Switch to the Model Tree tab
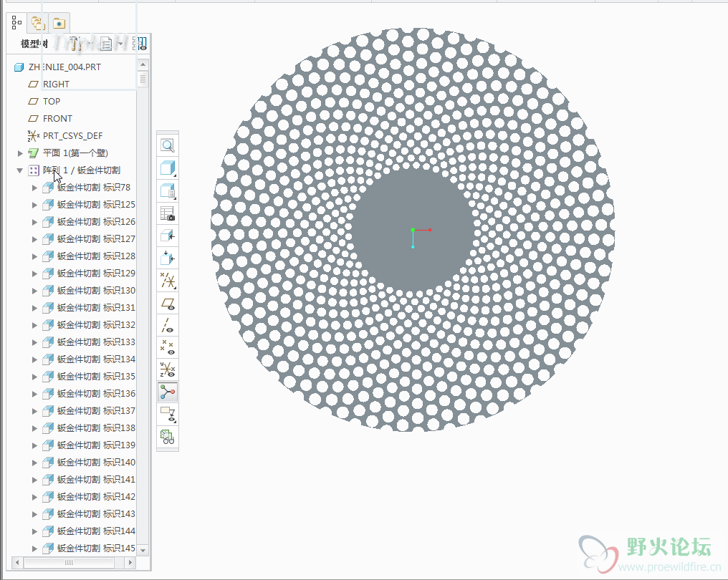Viewport: 728px width, 580px height. pos(16,23)
